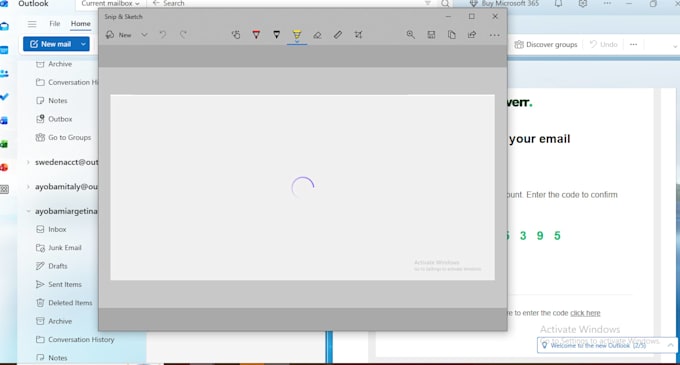Open the File tab in Outlook

[x=55, y=24]
